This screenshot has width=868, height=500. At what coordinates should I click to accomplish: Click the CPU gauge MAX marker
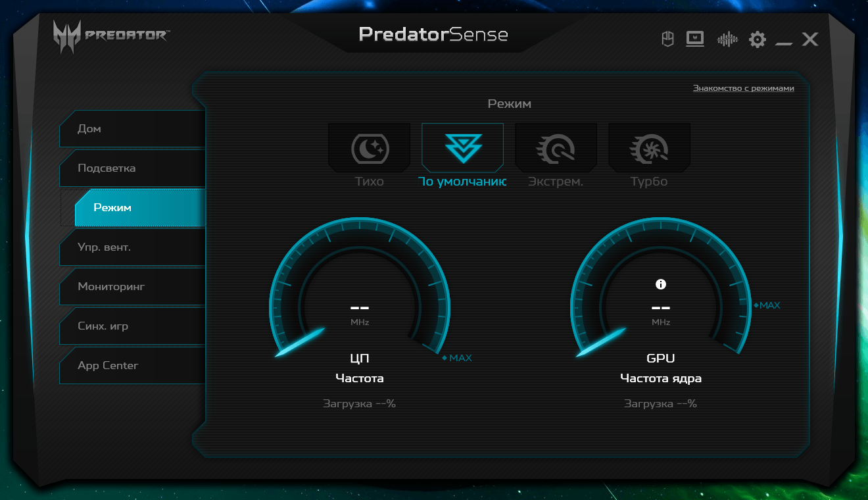[457, 358]
